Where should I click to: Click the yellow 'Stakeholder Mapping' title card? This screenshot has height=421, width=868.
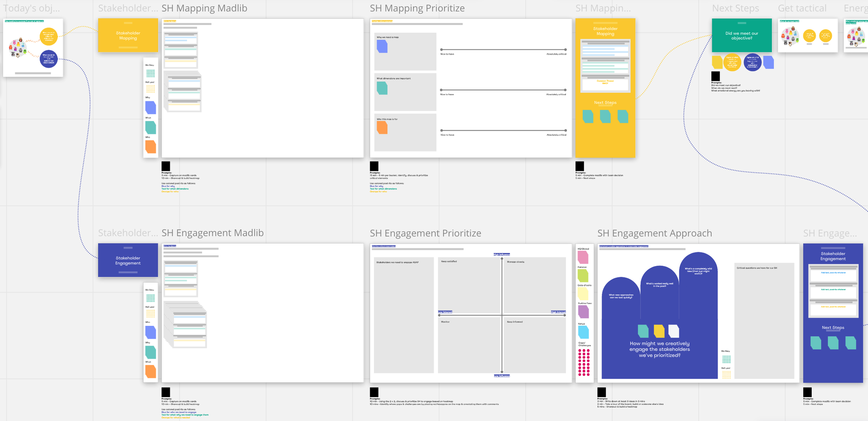(128, 35)
